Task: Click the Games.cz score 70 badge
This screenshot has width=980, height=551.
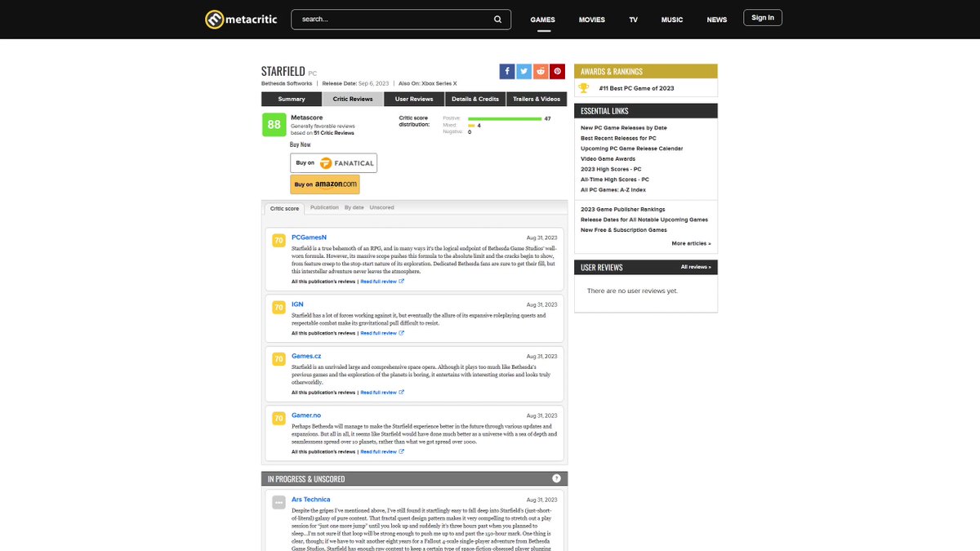Action: [278, 358]
